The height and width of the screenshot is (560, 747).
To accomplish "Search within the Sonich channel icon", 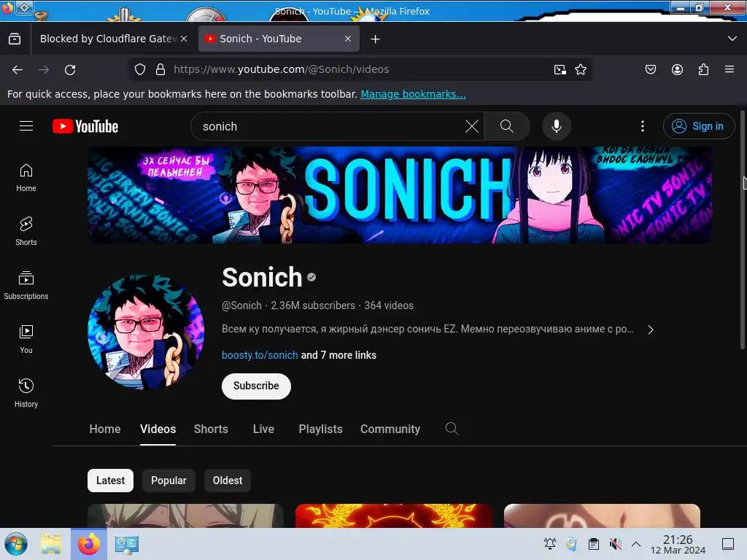I will pyautogui.click(x=452, y=429).
